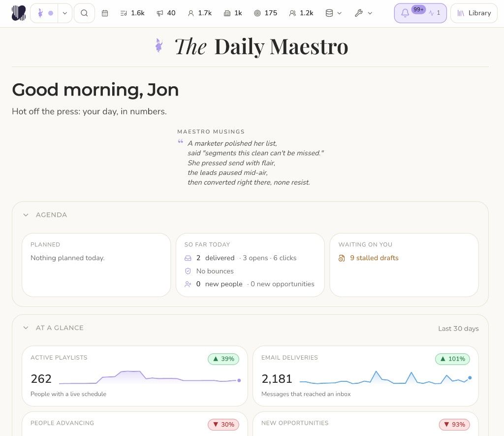Click 'People with a live schedule' caption
The width and height of the screenshot is (504, 436).
click(68, 394)
